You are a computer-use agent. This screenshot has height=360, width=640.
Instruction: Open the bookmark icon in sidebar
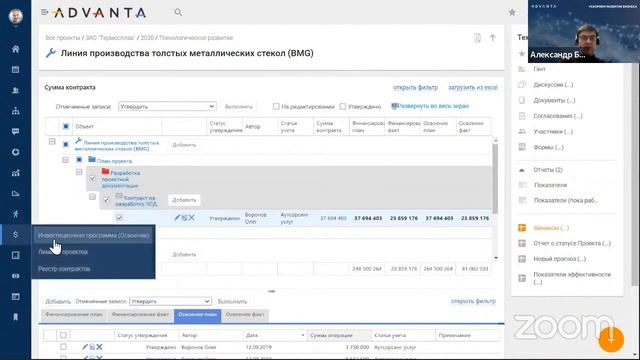click(16, 317)
